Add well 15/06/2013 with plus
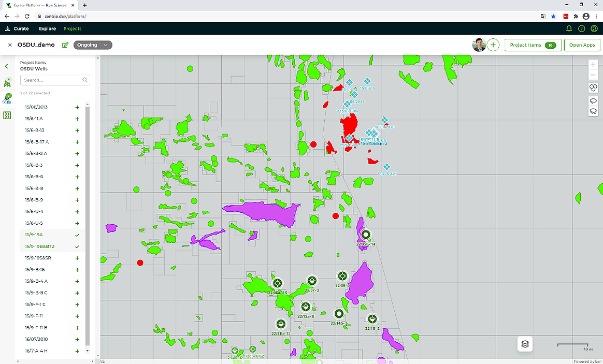Screen dimensions: 603x364 pos(77,107)
